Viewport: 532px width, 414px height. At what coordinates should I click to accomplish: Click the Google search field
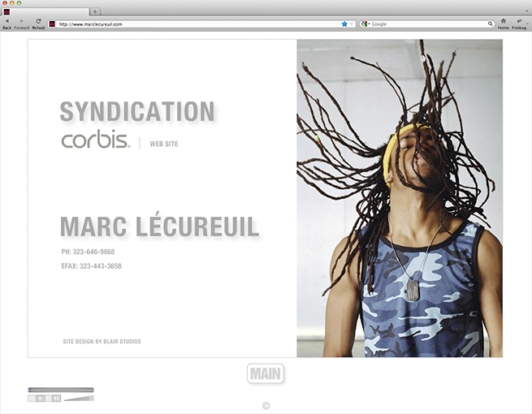coord(429,24)
